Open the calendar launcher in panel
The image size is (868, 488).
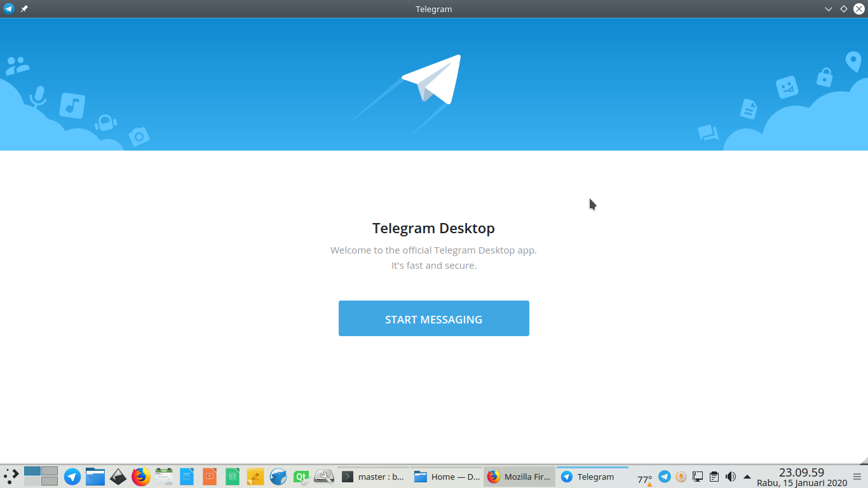tap(164, 477)
